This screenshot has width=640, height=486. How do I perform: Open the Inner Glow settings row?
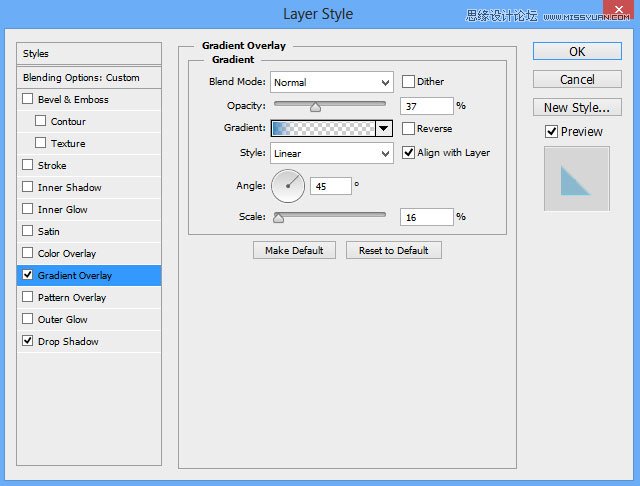(89, 209)
